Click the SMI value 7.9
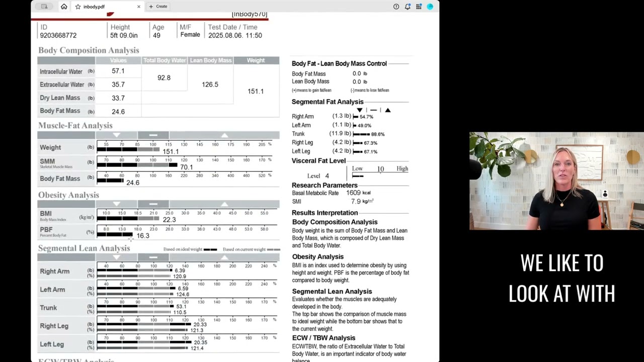Viewport: 644px width, 362px height. (x=356, y=202)
